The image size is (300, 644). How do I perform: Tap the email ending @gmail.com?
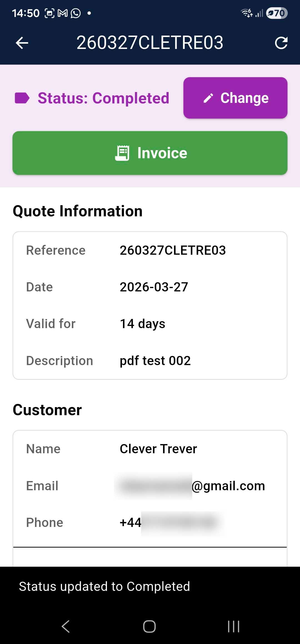click(x=192, y=486)
